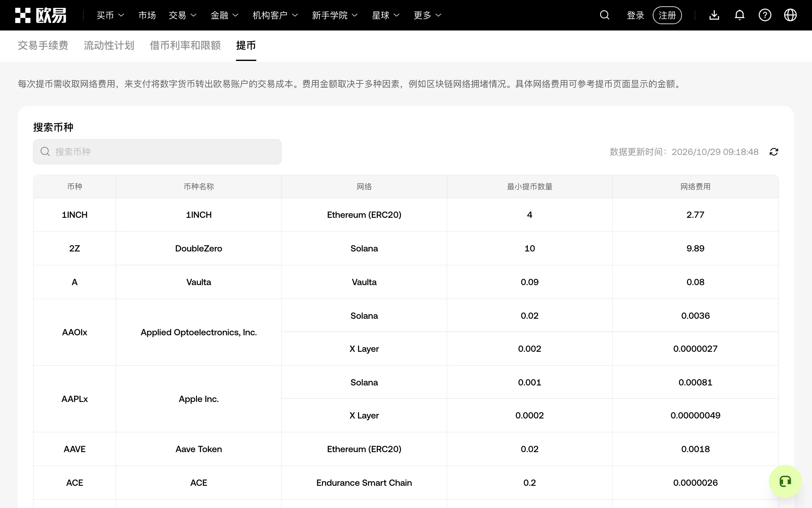This screenshot has width=812, height=508.
Task: Refresh the data update time
Action: (774, 152)
